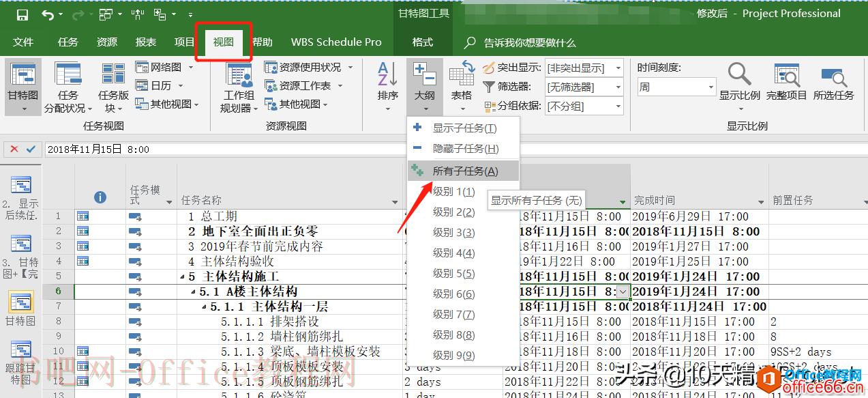
Task: Select 级别 2(2) in the outline menu
Action: [463, 212]
